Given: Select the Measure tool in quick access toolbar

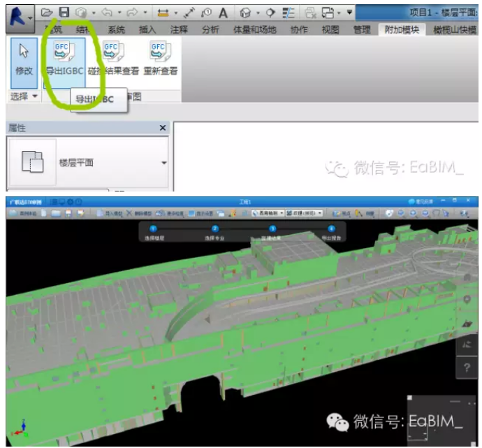Looking at the screenshot, I should coord(163,13).
